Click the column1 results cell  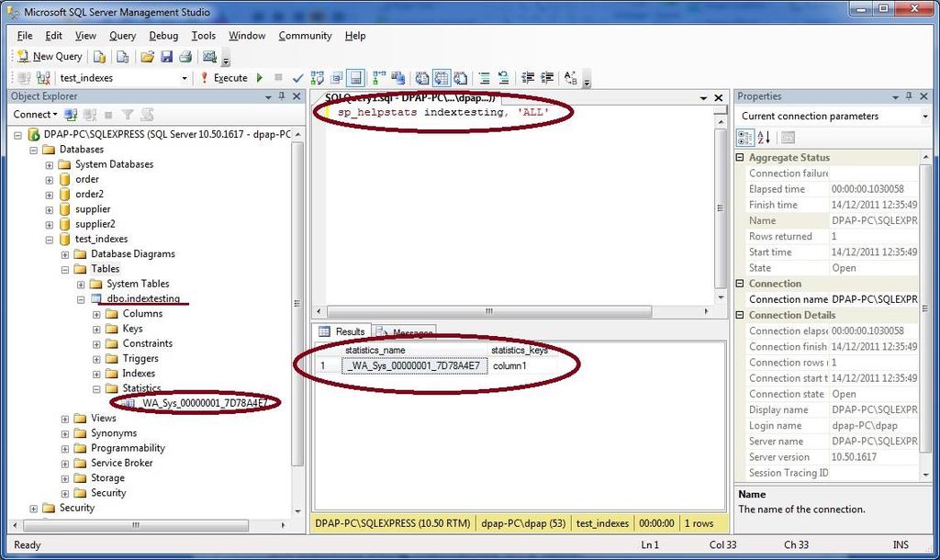(523, 365)
